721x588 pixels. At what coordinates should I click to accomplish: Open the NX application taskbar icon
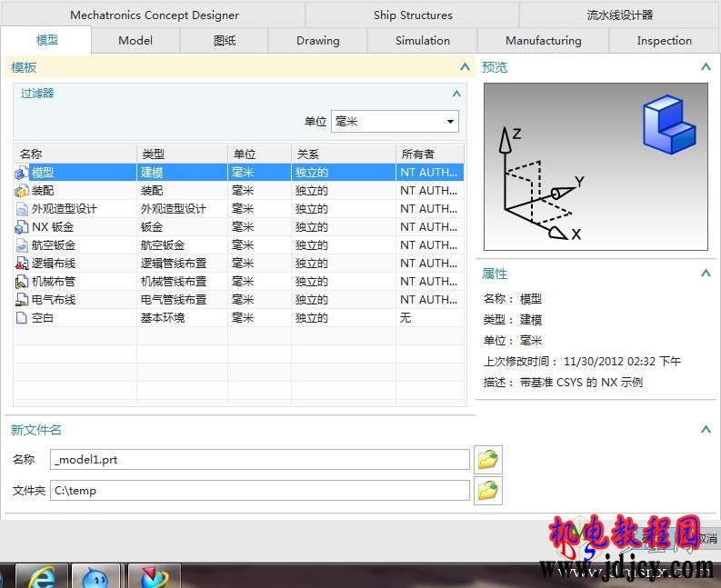click(x=154, y=576)
